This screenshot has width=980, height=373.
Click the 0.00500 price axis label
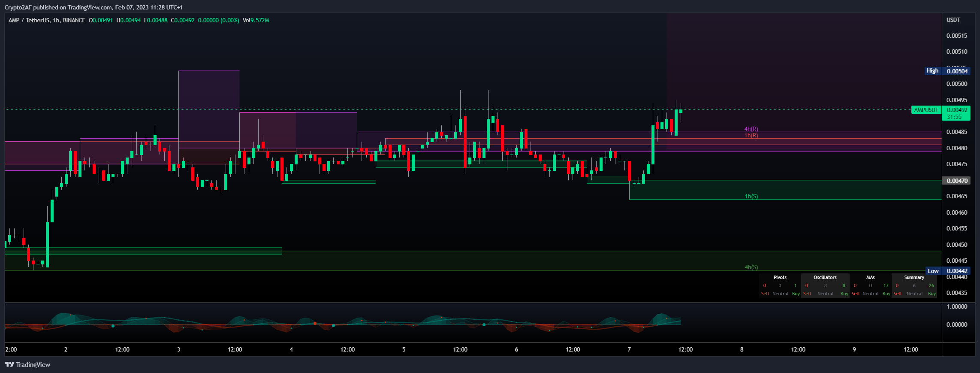(957, 84)
